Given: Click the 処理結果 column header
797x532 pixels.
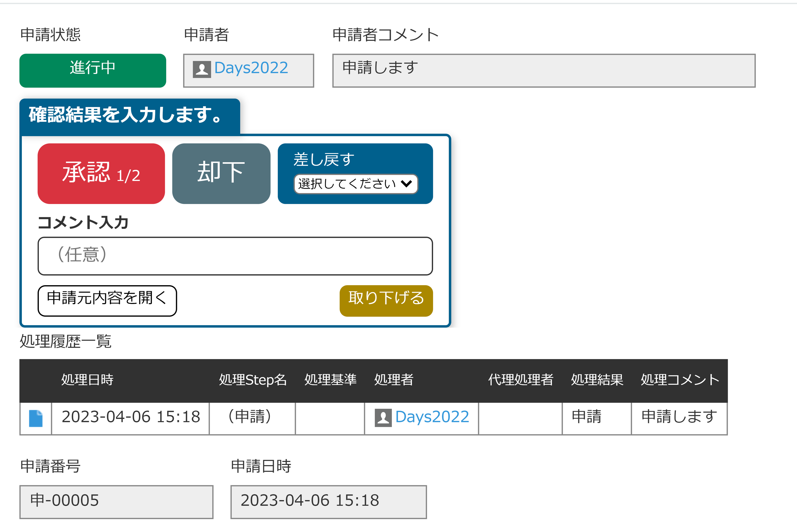Looking at the screenshot, I should pyautogui.click(x=597, y=380).
